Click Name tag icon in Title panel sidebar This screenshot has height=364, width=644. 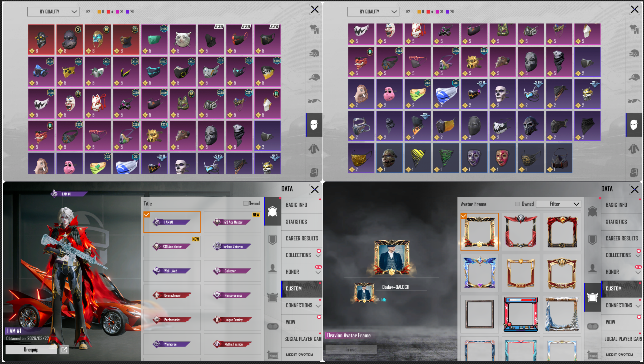coord(272,355)
